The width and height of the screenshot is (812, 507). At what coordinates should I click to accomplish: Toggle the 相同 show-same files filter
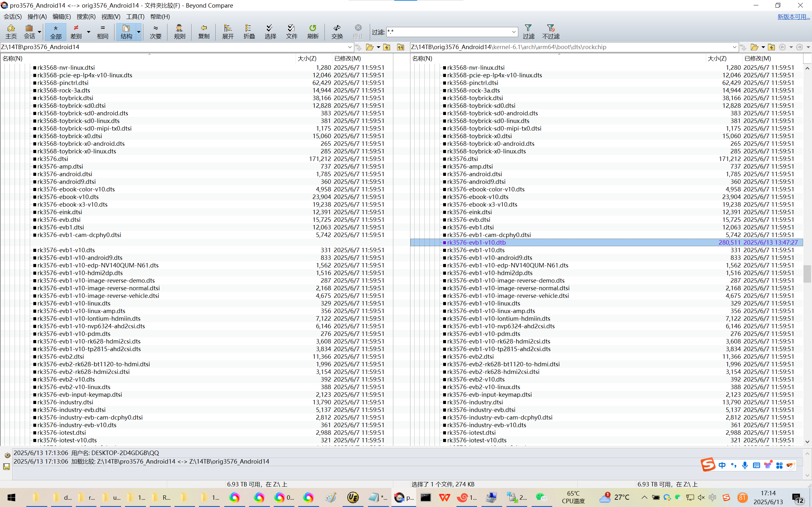coord(102,31)
